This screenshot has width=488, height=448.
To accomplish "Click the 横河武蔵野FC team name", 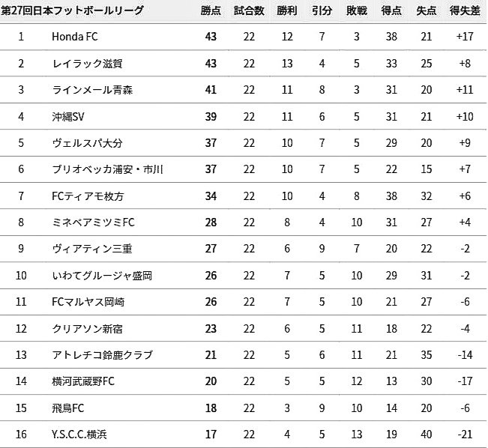I will click(83, 381).
